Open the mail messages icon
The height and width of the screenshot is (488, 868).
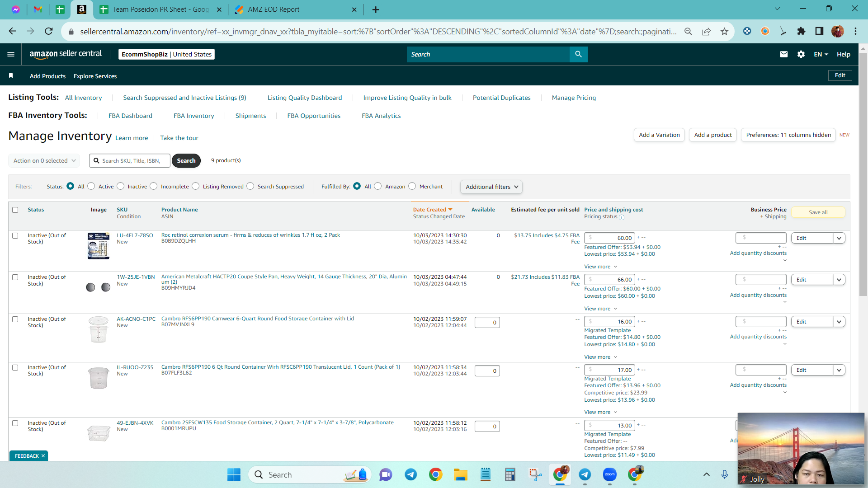[784, 54]
